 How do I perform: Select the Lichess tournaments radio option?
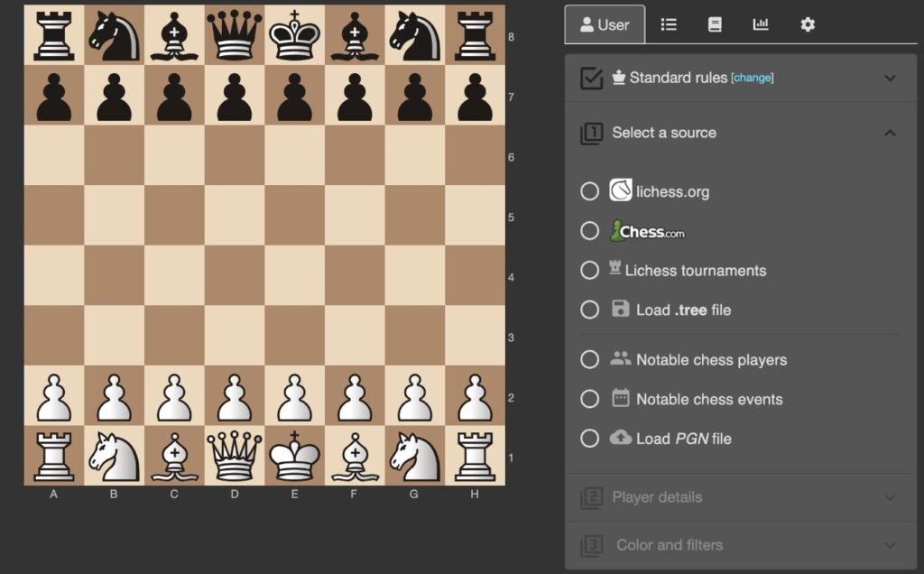coord(589,270)
